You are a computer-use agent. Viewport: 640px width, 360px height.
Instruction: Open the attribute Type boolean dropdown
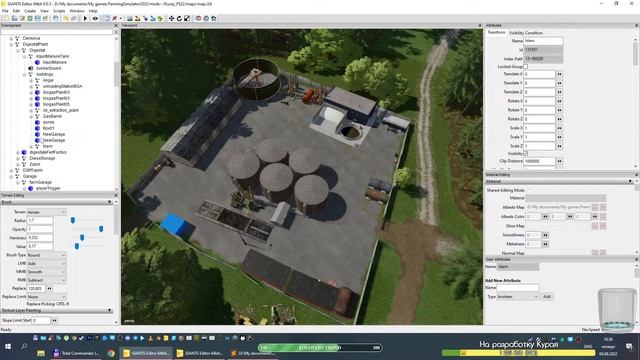[518, 297]
